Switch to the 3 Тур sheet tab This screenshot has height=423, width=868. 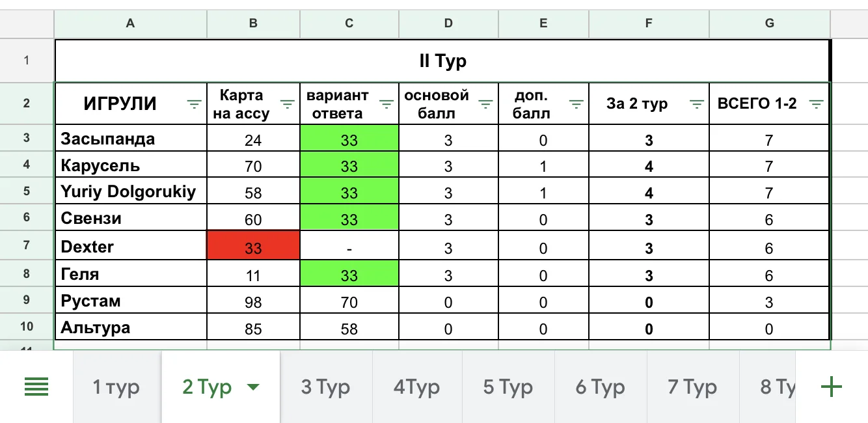click(x=325, y=388)
